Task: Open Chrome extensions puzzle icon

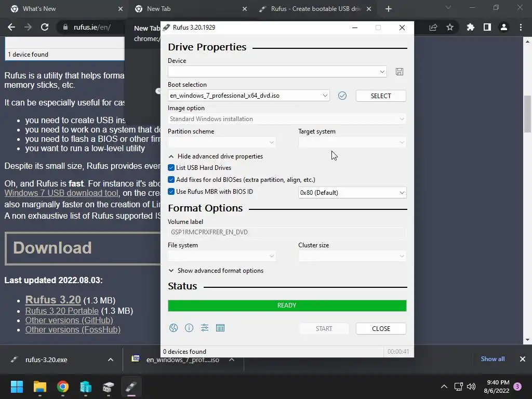Action: coord(470,27)
